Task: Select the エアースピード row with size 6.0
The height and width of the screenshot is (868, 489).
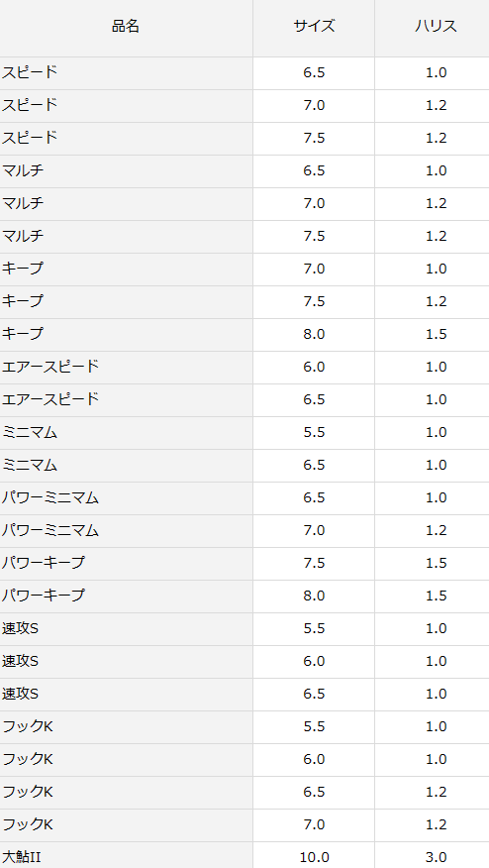Action: [x=244, y=367]
